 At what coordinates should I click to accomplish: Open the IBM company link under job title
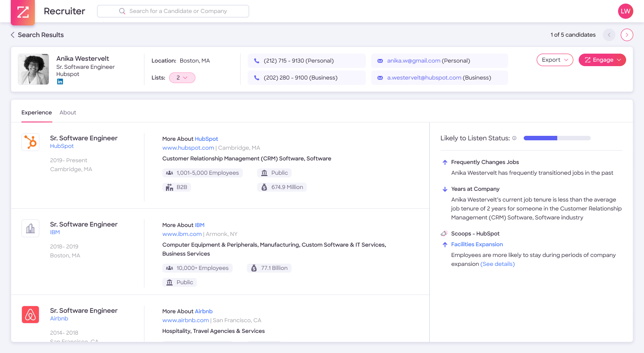55,232
